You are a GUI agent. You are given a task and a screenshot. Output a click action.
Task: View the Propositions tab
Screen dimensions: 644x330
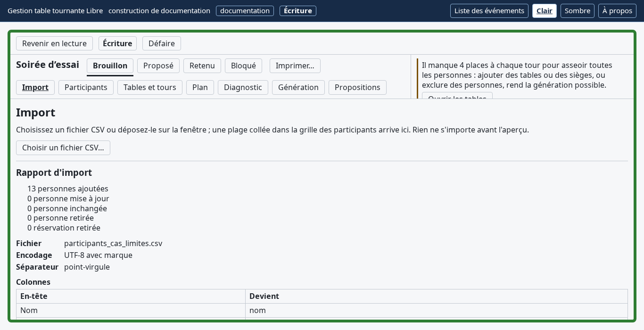(x=357, y=88)
